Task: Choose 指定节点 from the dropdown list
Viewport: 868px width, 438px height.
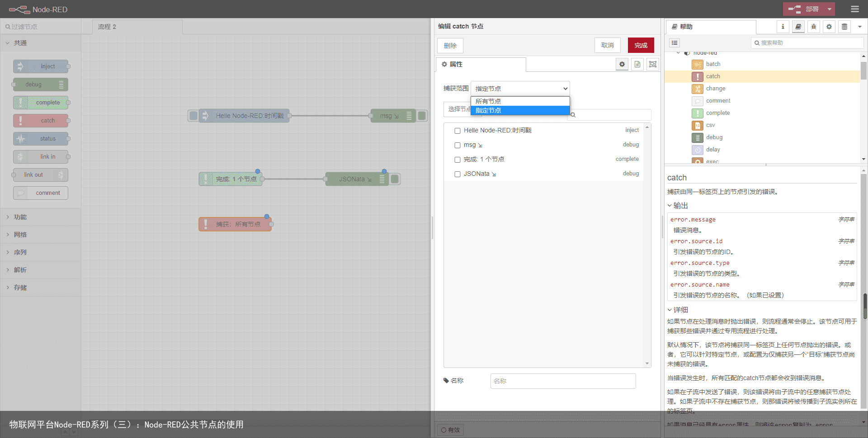Action: [520, 110]
